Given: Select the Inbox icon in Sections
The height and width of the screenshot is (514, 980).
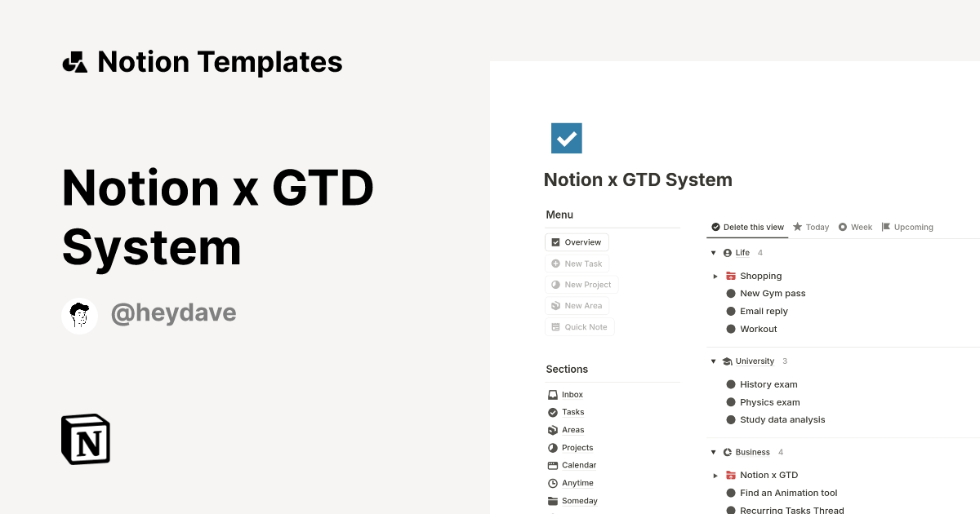Looking at the screenshot, I should click(552, 394).
